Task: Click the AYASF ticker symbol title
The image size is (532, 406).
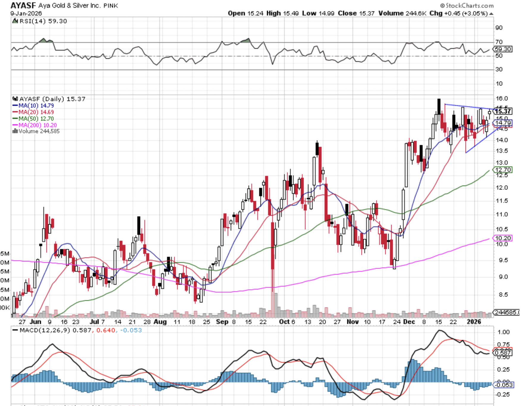Action: (x=23, y=5)
